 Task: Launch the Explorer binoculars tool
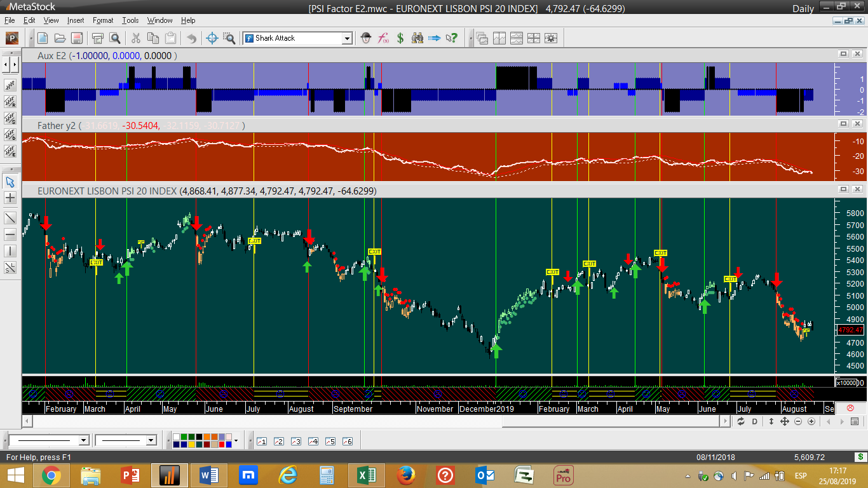point(417,38)
